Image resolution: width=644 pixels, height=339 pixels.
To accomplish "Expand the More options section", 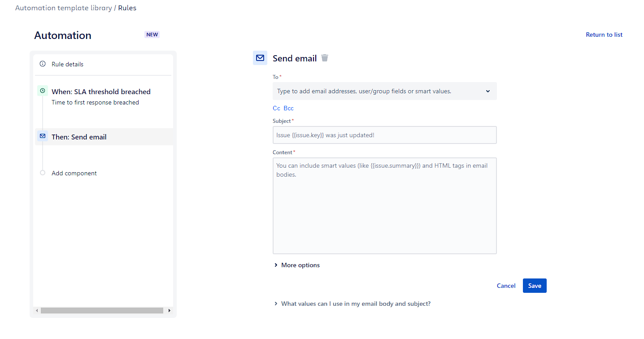I will 300,265.
